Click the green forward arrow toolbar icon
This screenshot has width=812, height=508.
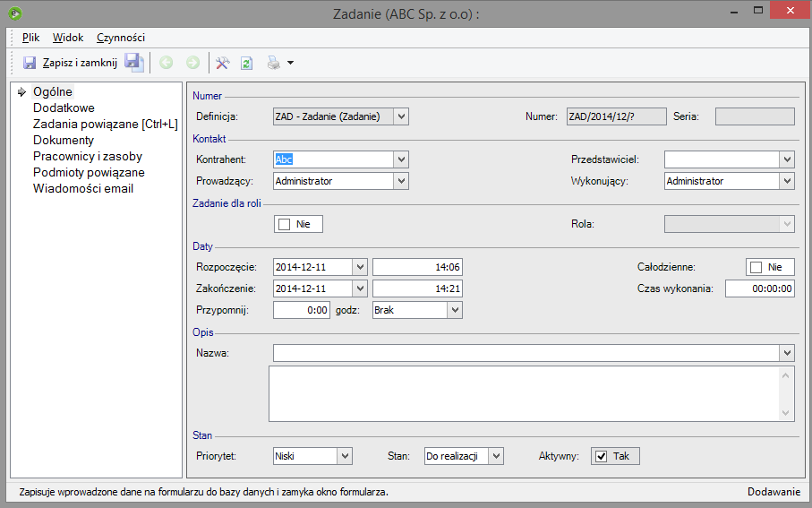coord(192,63)
